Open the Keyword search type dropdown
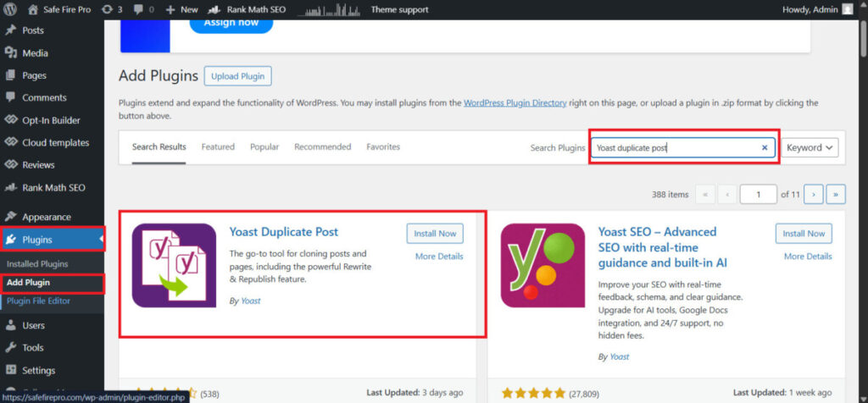868x403 pixels. [x=810, y=147]
